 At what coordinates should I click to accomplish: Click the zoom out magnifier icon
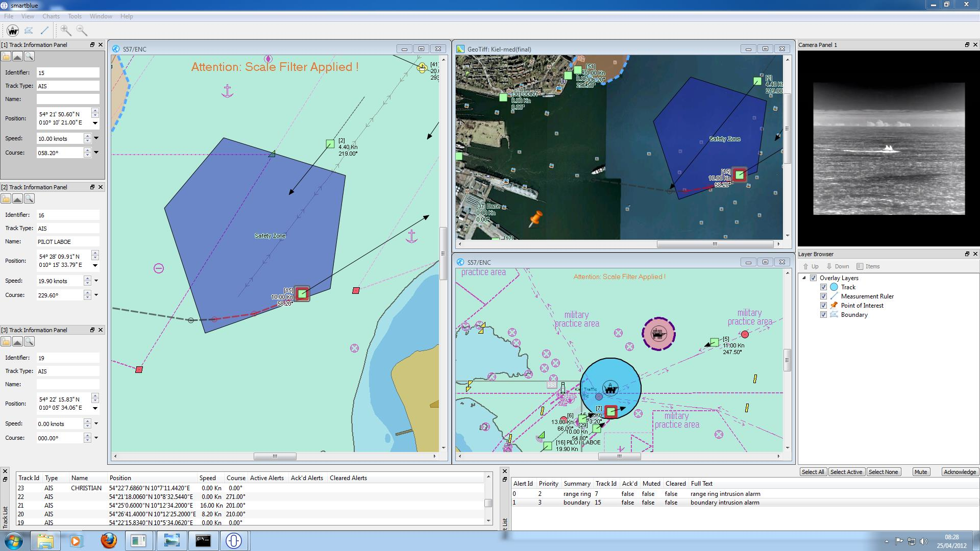coord(82,31)
